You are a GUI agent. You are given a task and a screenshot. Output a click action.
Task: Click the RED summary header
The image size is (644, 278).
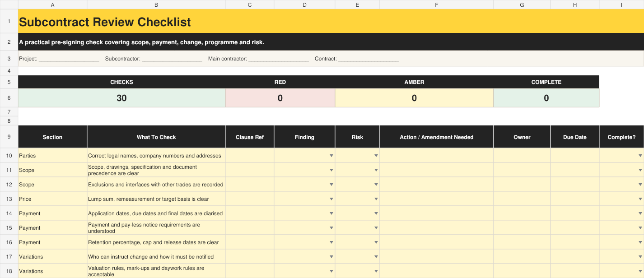[280, 82]
